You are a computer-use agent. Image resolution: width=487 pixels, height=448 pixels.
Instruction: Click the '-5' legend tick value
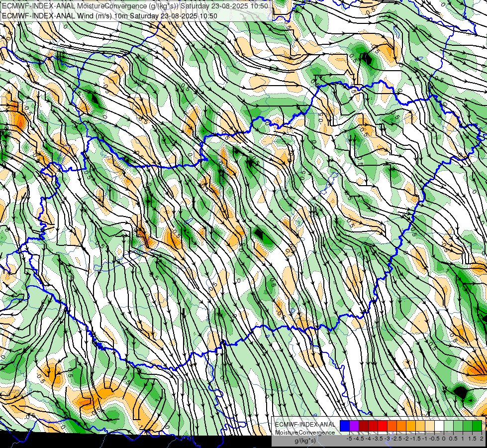coord(349,439)
